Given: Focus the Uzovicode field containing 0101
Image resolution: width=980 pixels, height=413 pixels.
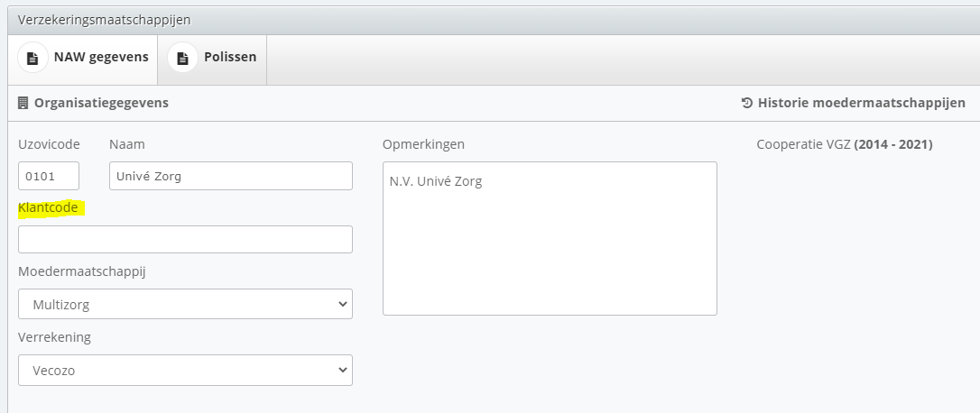Looking at the screenshot, I should pyautogui.click(x=49, y=176).
